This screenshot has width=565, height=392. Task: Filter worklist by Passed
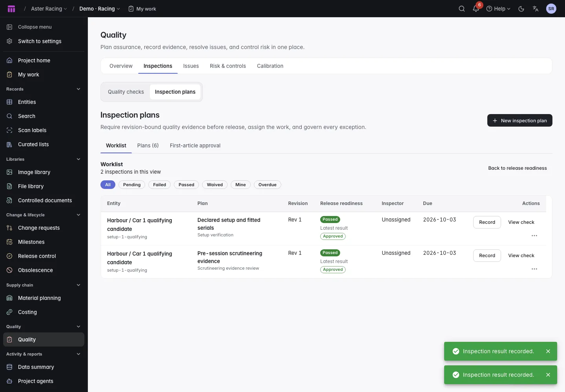[x=186, y=185]
